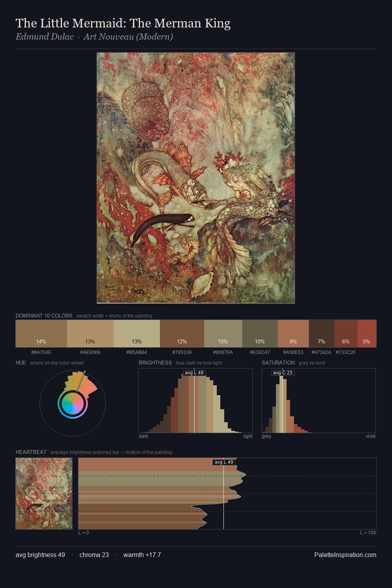Click the swatch width = share of the painting caption

pyautogui.click(x=114, y=316)
